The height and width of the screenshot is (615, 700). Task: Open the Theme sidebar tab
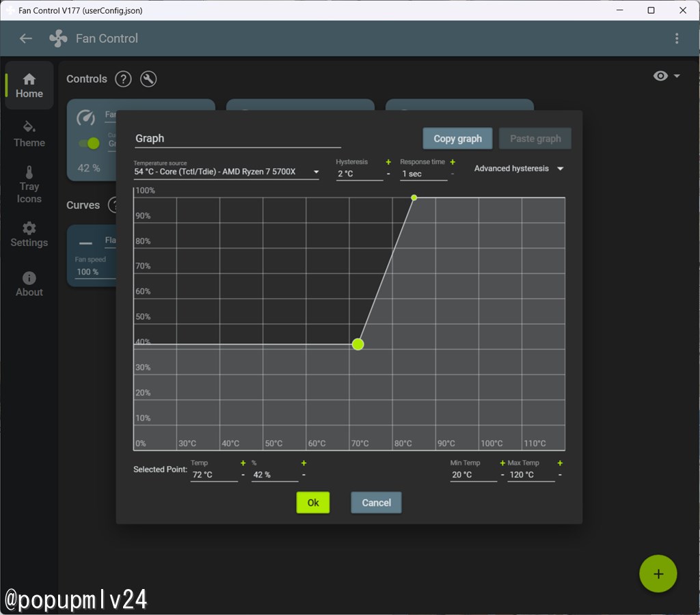click(29, 134)
